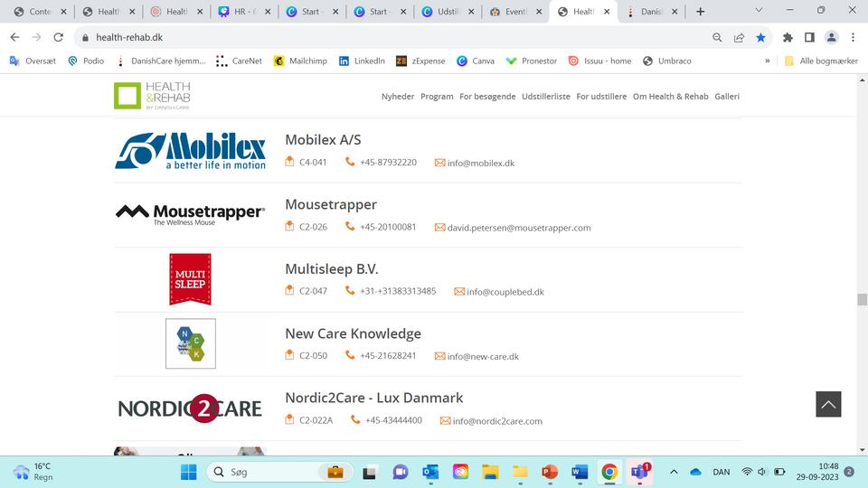Image resolution: width=868 pixels, height=488 pixels.
Task: Open the side panel icon
Action: pyautogui.click(x=809, y=37)
